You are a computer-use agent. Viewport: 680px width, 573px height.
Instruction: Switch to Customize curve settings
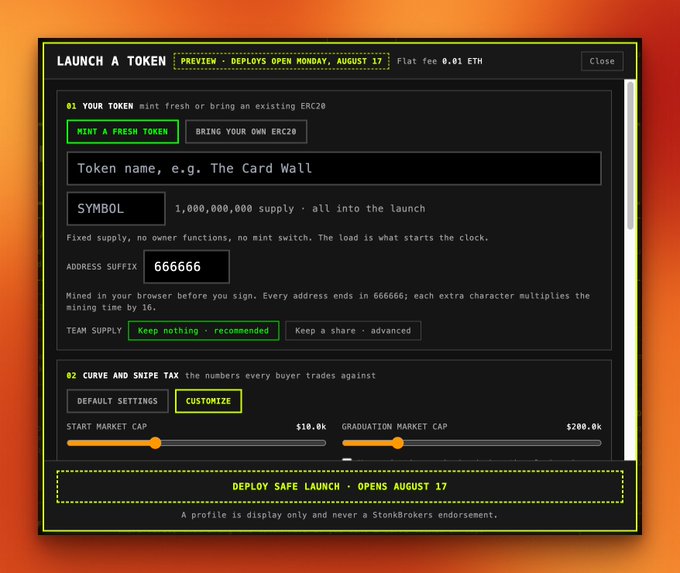click(x=209, y=401)
